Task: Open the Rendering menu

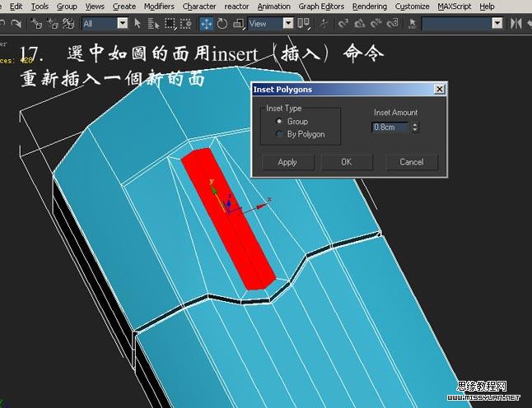Action: pos(370,6)
